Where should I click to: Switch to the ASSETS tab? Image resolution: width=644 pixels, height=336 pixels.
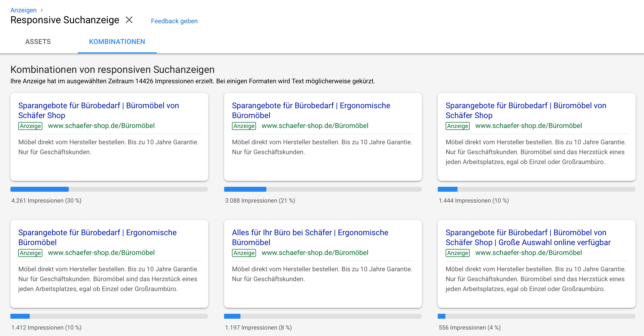pyautogui.click(x=38, y=42)
